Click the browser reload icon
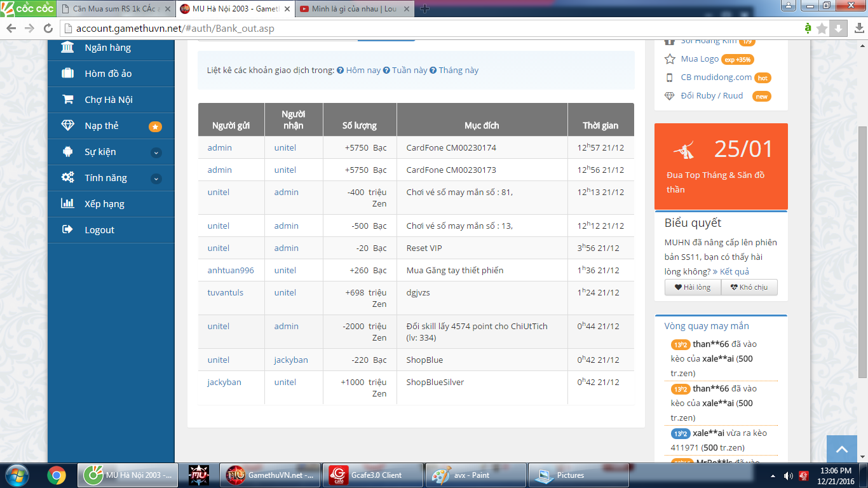Screen dimensions: 868x488 pos(48,29)
